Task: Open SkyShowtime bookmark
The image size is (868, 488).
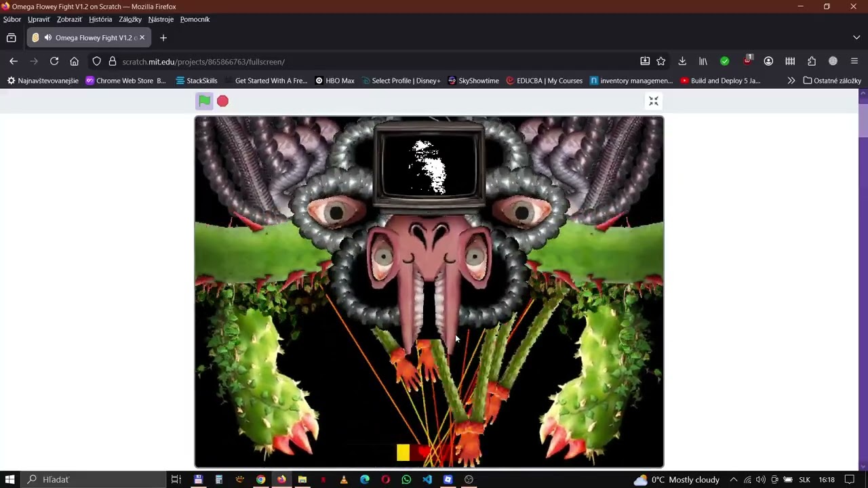Action: point(473,81)
